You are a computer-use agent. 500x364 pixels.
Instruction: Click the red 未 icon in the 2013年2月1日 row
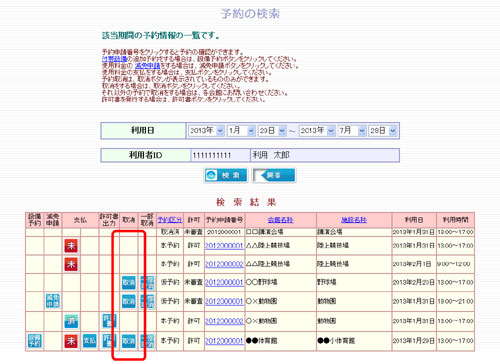pos(71,264)
